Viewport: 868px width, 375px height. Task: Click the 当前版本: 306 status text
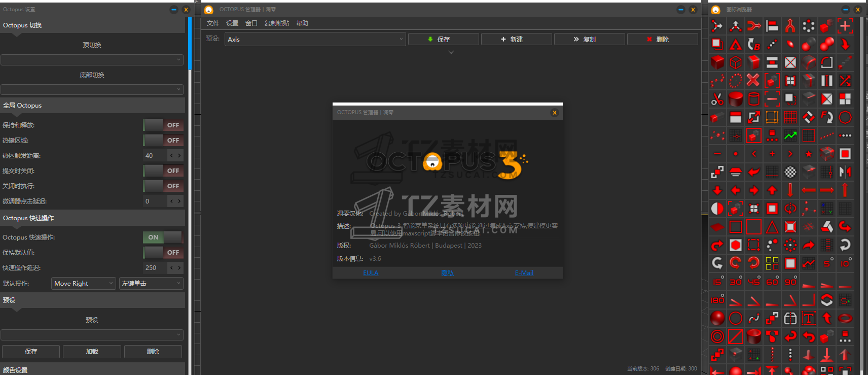pos(643,369)
